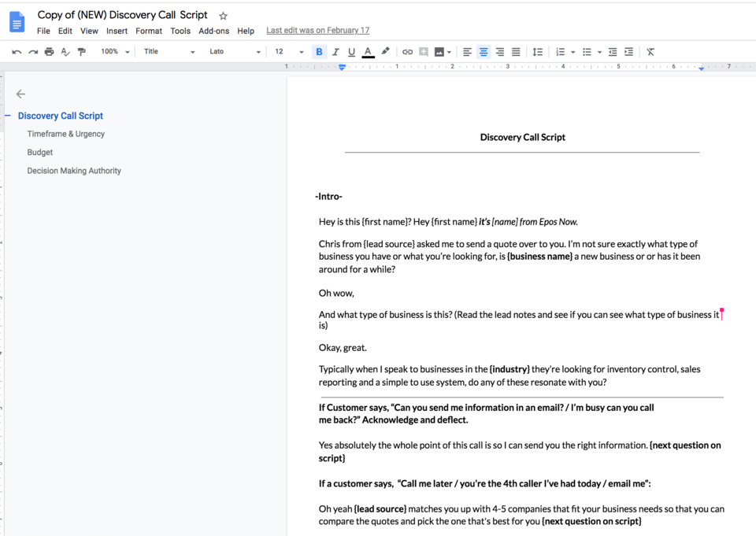
Task: Open the Format menu
Action: coord(149,31)
